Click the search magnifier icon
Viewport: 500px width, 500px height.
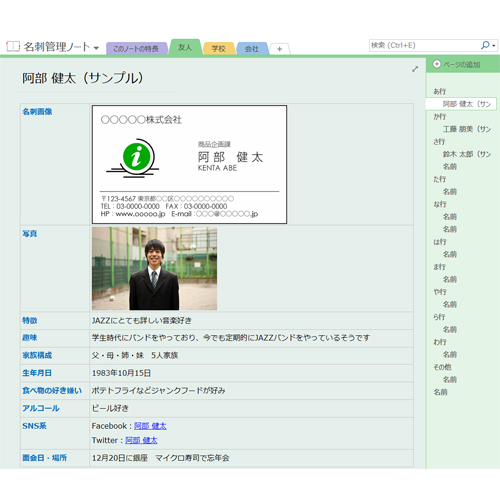click(485, 45)
